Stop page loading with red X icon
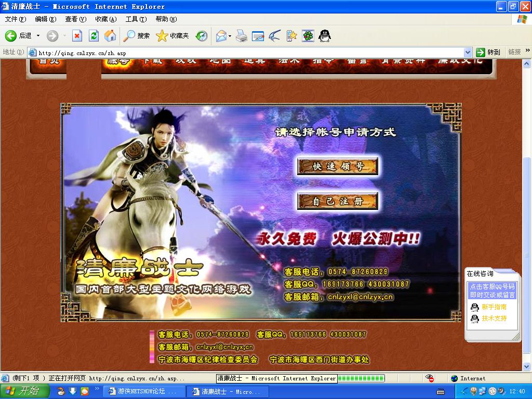This screenshot has height=399, width=532. pyautogui.click(x=77, y=36)
